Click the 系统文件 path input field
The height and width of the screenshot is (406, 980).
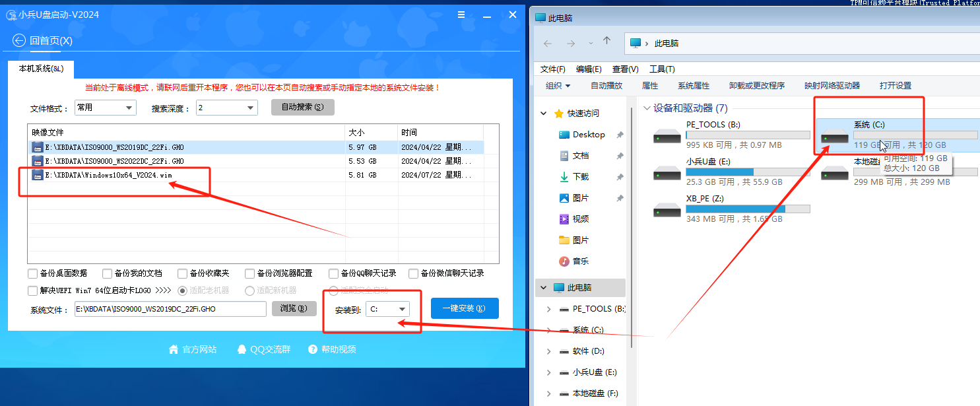point(170,309)
